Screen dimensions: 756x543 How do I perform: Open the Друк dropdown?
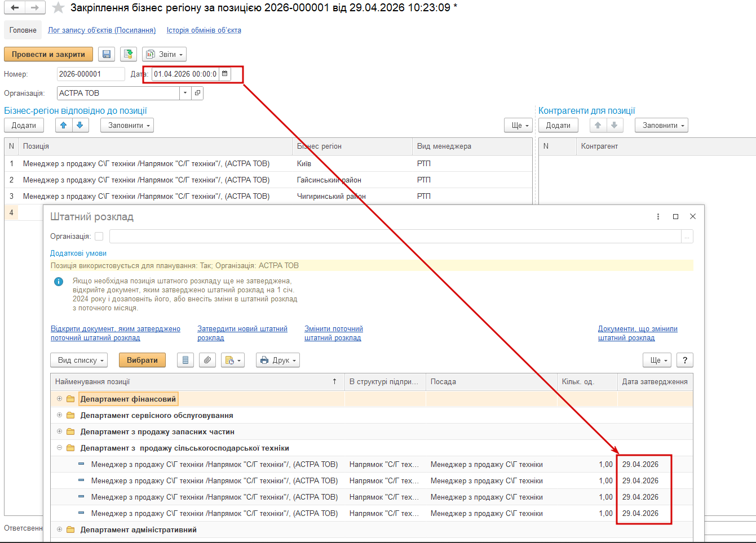coord(277,360)
